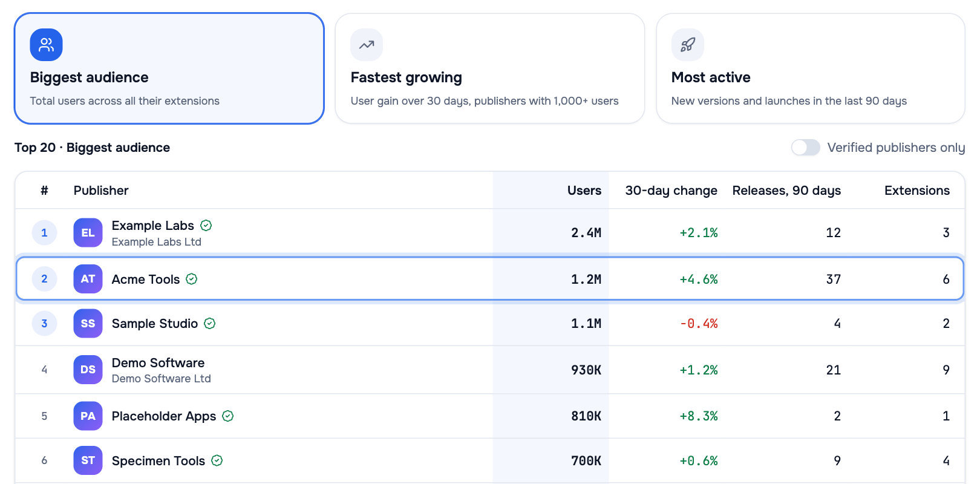The image size is (980, 484).
Task: Click the ST avatar for Specimen Tools
Action: click(x=88, y=460)
